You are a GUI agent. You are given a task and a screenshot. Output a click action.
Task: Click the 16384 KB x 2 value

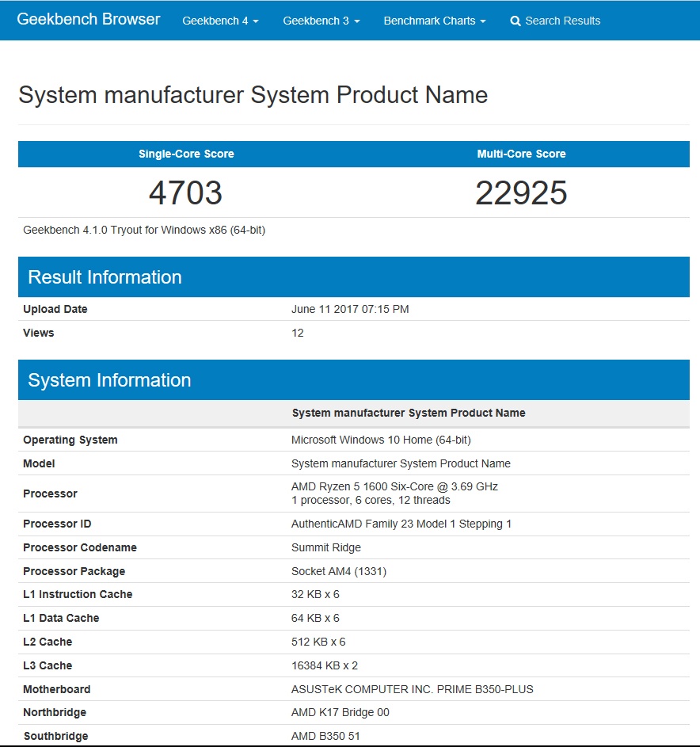(325, 665)
